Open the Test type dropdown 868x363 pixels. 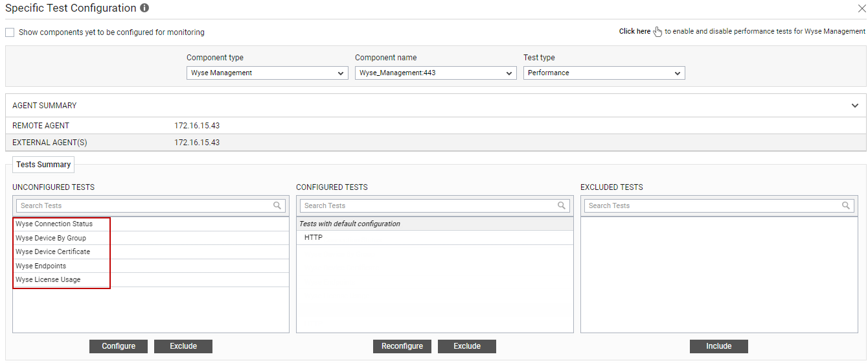[604, 73]
